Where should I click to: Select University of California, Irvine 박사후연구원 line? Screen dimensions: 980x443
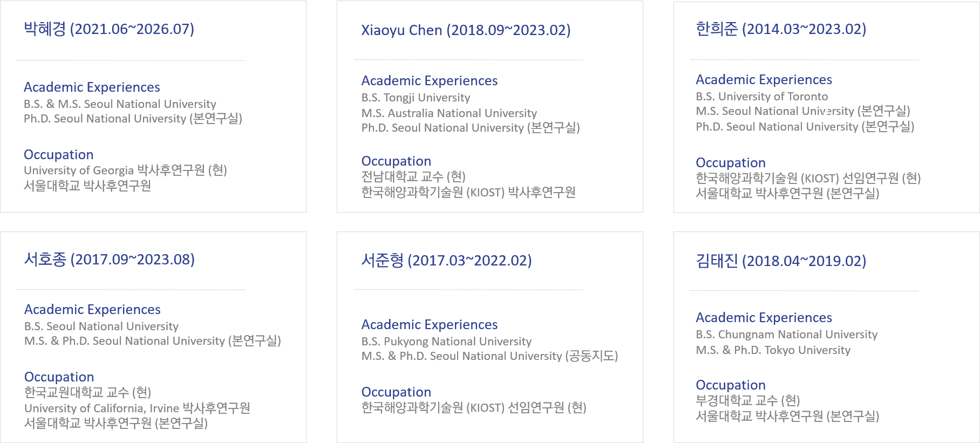(137, 408)
